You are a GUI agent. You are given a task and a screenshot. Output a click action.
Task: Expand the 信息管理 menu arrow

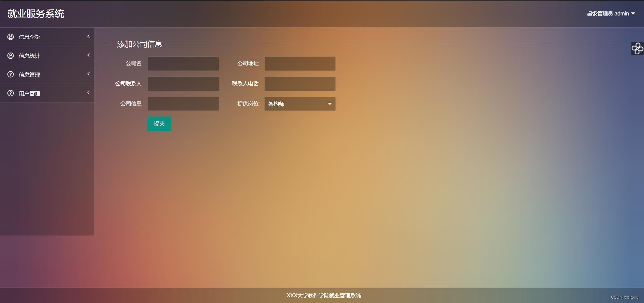click(88, 74)
